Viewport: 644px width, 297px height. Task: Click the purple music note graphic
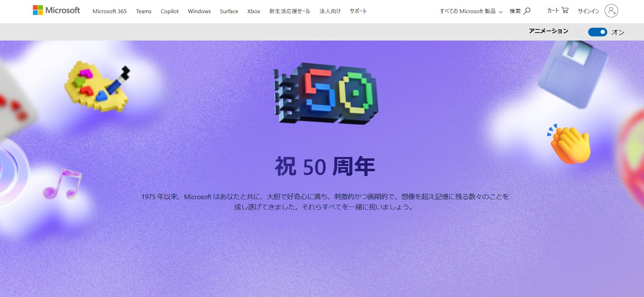tap(62, 184)
